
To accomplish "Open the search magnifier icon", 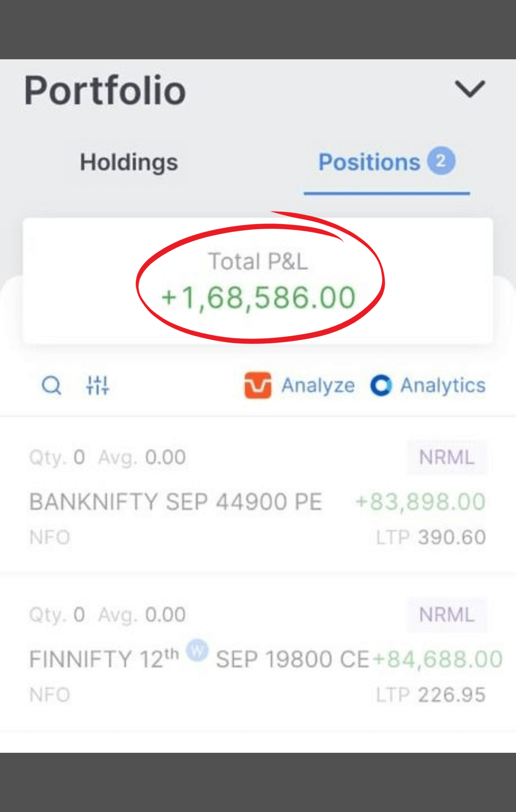I will point(51,385).
